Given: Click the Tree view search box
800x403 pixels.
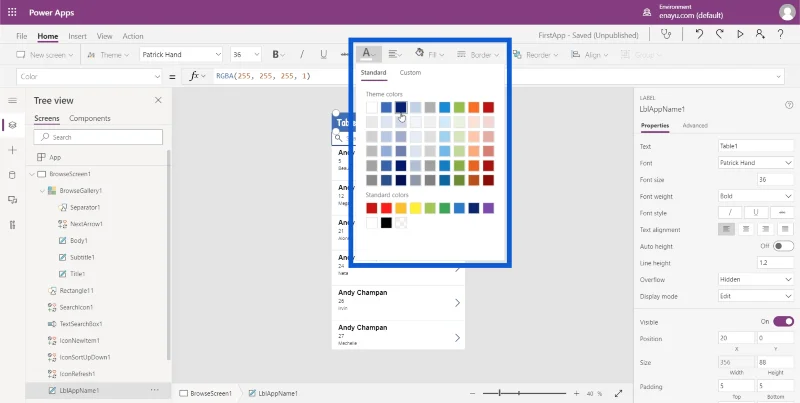Looking at the screenshot, I should (98, 137).
